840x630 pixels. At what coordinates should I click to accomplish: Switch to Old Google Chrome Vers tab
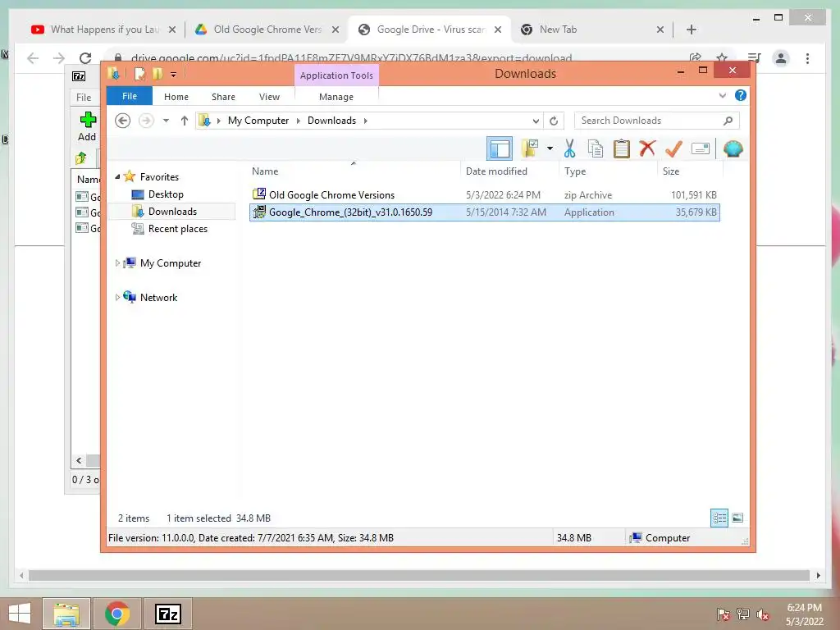coord(267,30)
